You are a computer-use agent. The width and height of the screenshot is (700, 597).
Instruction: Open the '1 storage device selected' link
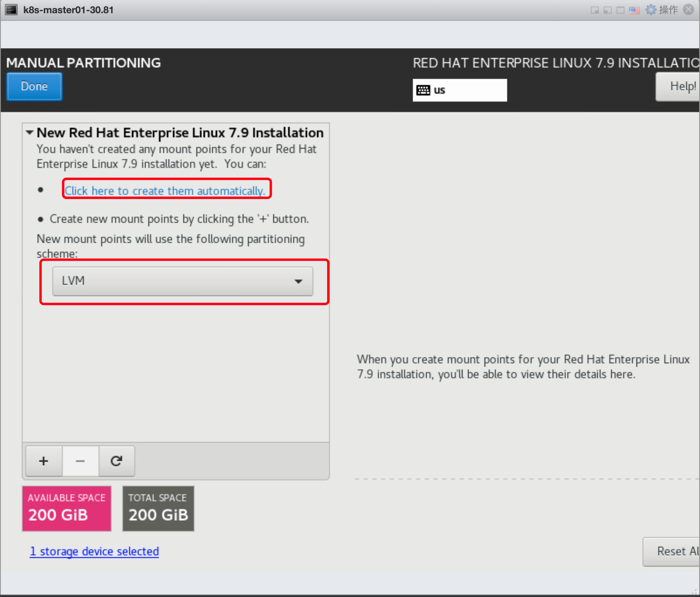[x=94, y=551]
